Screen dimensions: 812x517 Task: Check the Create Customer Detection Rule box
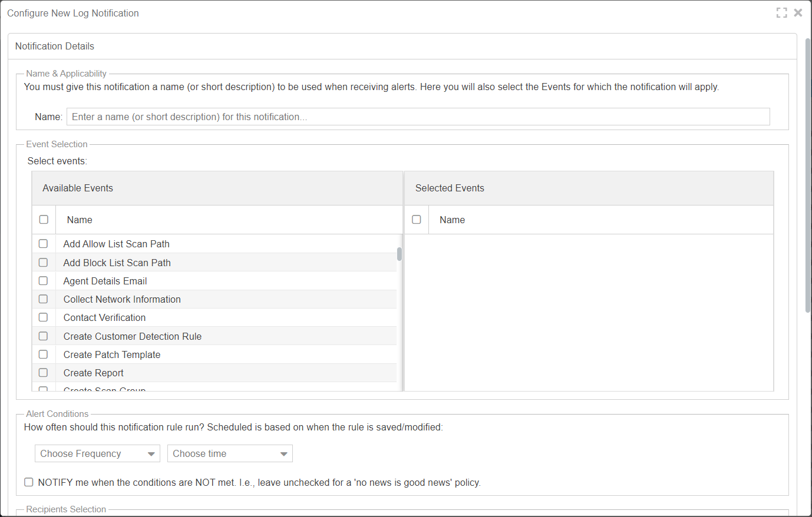[x=43, y=336]
